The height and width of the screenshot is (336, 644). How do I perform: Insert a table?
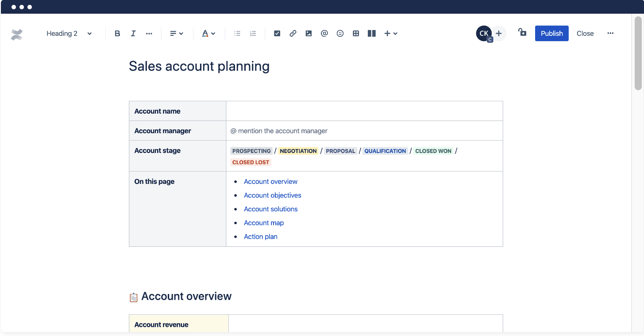tap(356, 33)
